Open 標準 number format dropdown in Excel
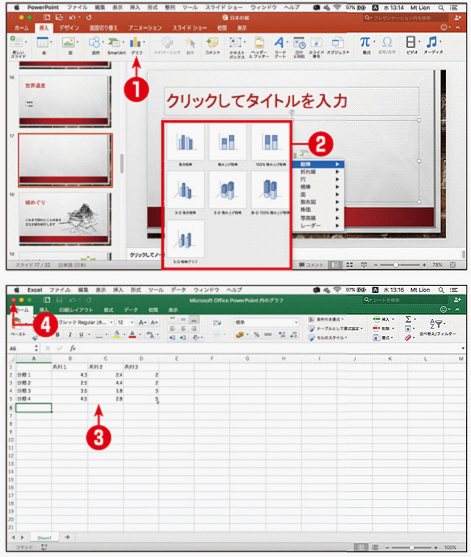The image size is (471, 557). (296, 322)
